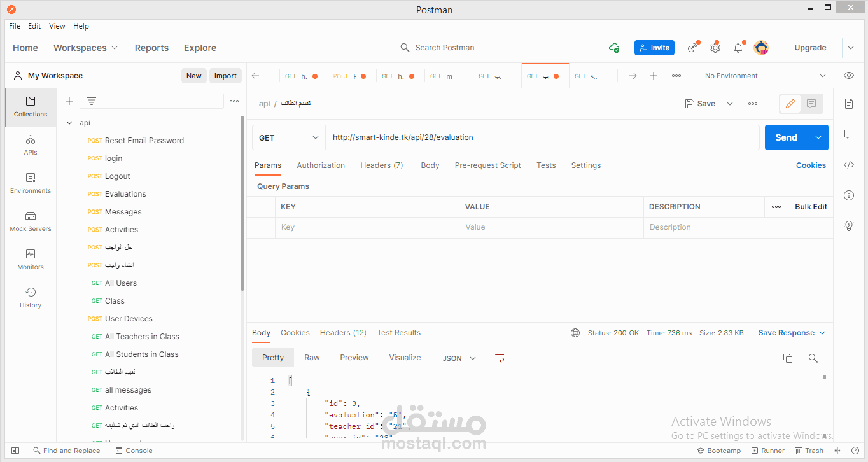The width and height of the screenshot is (868, 462).
Task: Open the Save Response dropdown
Action: click(x=792, y=333)
